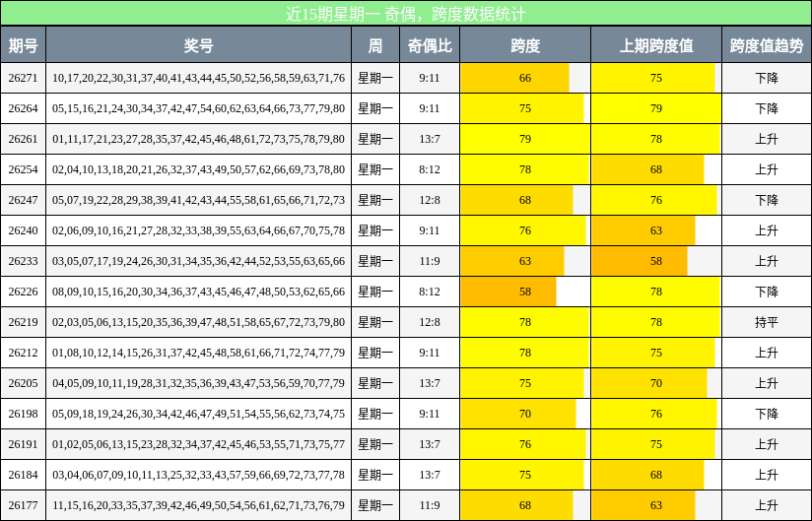The width and height of the screenshot is (812, 521).
Task: Click the 跨度值趋势 column header
Action: click(x=767, y=45)
